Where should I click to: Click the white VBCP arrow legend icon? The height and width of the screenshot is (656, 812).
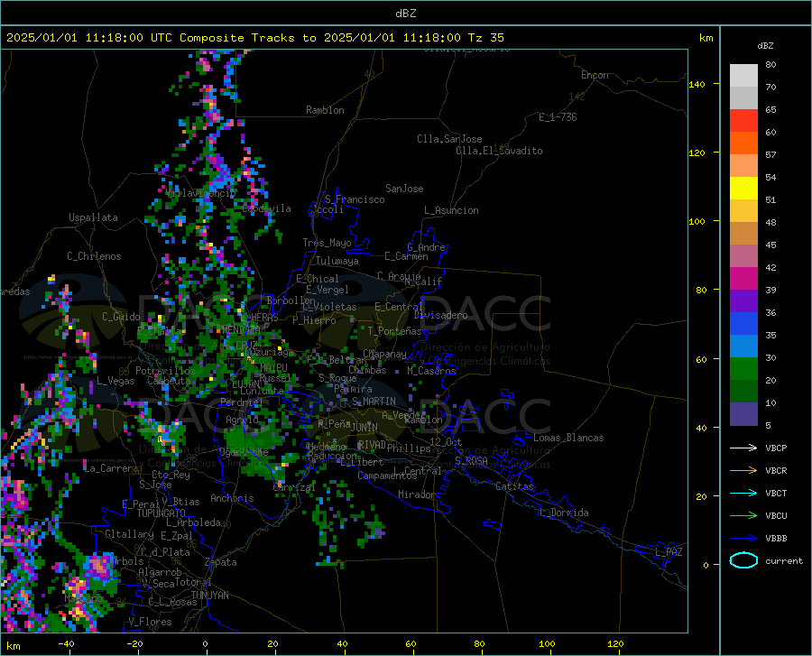click(743, 448)
